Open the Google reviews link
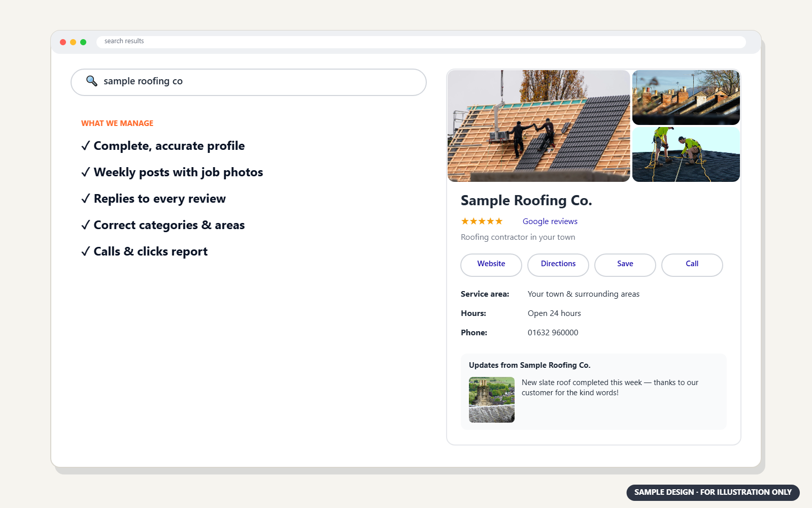The width and height of the screenshot is (812, 508). point(550,221)
